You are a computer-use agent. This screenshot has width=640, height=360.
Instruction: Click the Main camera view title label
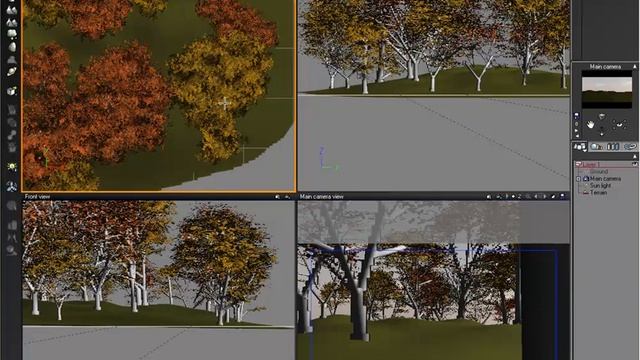coord(322,197)
